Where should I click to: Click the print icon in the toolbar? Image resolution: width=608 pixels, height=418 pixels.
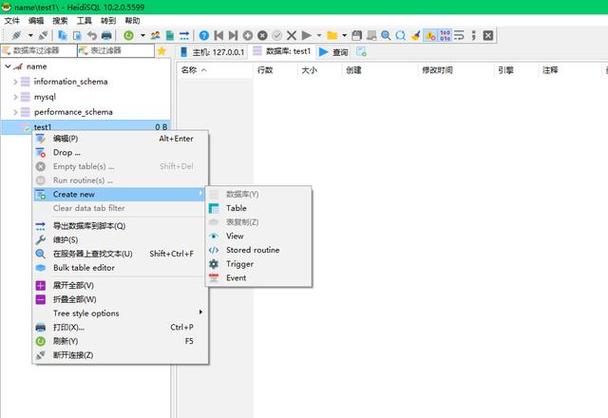coord(106,36)
